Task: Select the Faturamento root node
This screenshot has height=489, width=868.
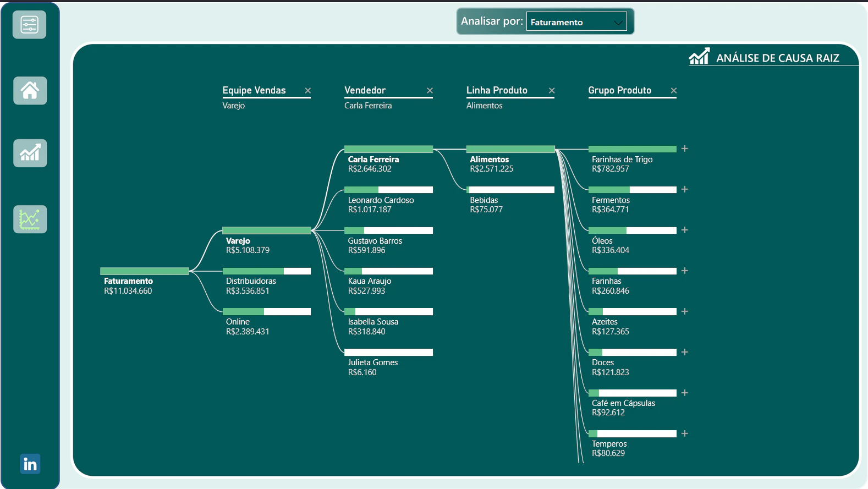Action: pos(145,282)
